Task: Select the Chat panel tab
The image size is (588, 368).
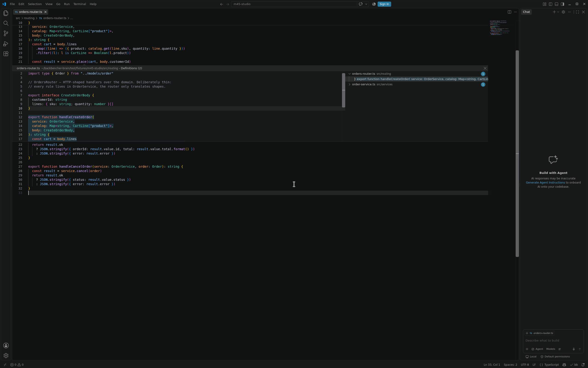Action: (526, 12)
